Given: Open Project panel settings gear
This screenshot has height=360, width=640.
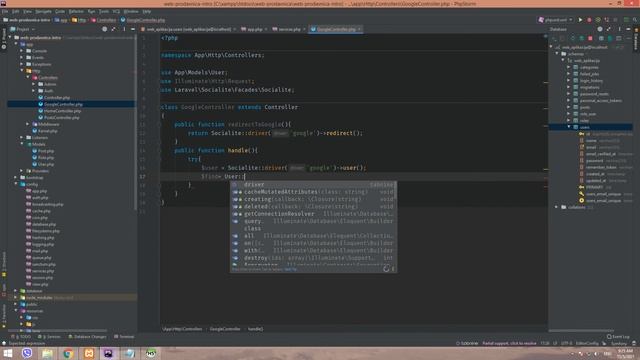Looking at the screenshot, I should (104, 29).
